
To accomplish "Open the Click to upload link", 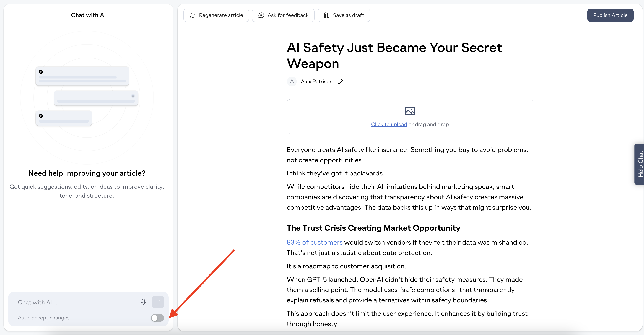I will [389, 124].
